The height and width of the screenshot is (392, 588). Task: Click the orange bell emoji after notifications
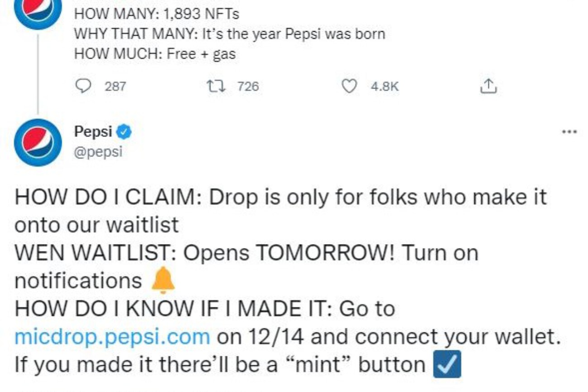point(163,280)
